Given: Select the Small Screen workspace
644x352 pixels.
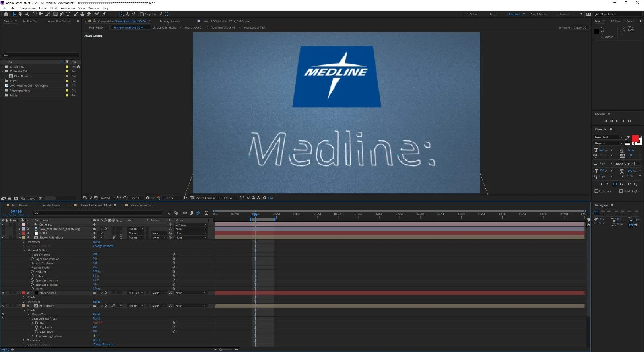Looking at the screenshot, I should pos(539,14).
